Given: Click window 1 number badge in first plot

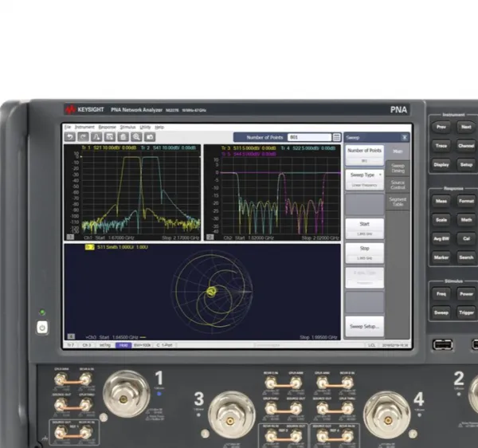Looking at the screenshot, I should (70, 237).
